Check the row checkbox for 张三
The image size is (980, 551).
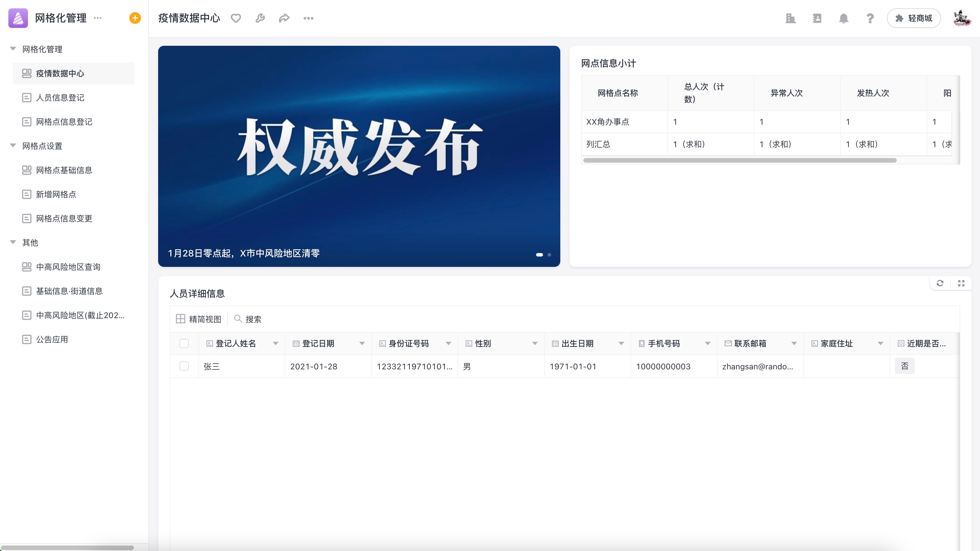[x=184, y=366]
